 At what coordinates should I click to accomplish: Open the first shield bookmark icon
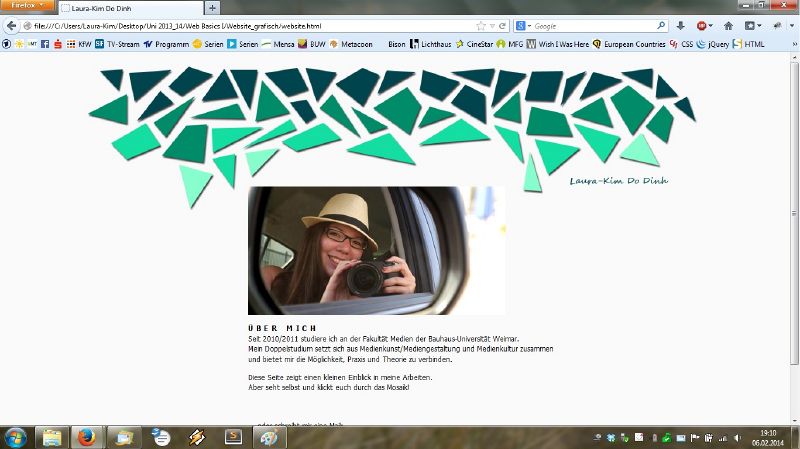pyautogui.click(x=6, y=44)
